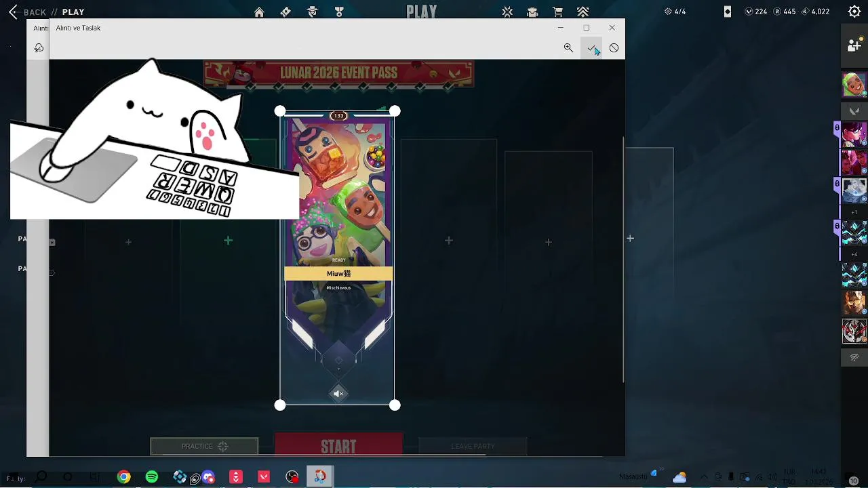868x488 pixels.
Task: Invite player via plus right of Miuw card
Action: point(448,241)
